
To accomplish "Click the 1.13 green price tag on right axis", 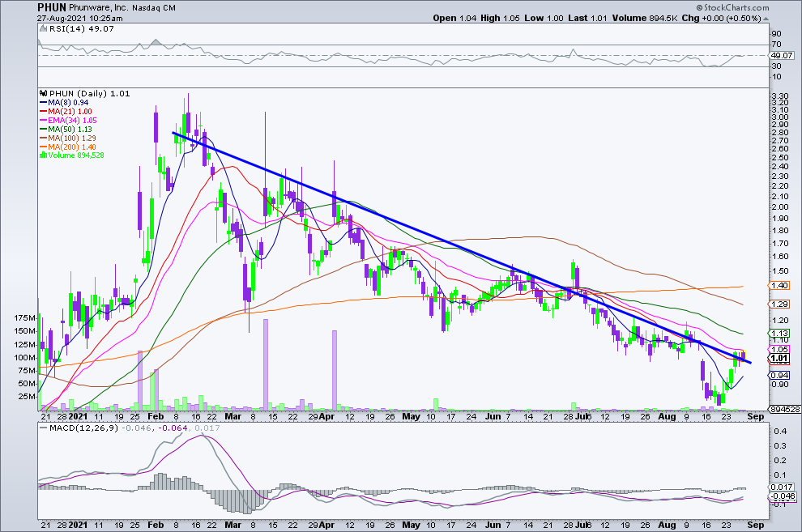I will 779,333.
